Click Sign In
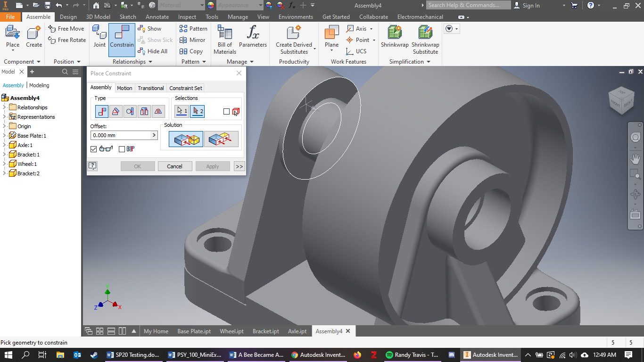Screen dimensions: 644x362 (x=527, y=5)
